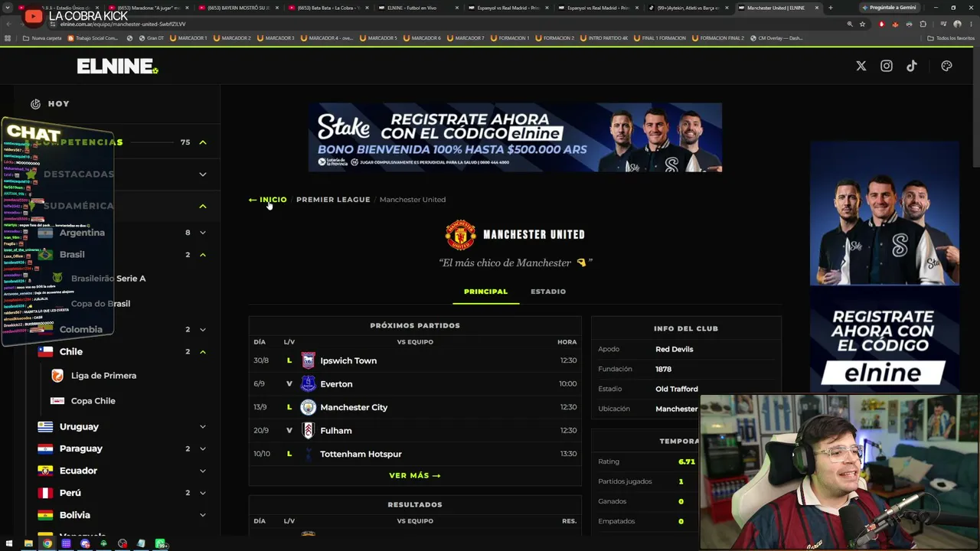Screen dimensions: 980x551
Task: Open the Copa do Brasil sidebar link
Action: pos(100,304)
